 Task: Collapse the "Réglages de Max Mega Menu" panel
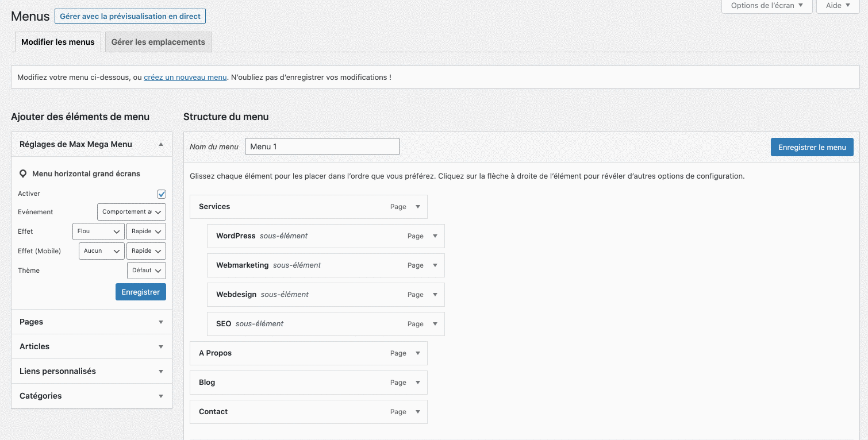(x=162, y=144)
